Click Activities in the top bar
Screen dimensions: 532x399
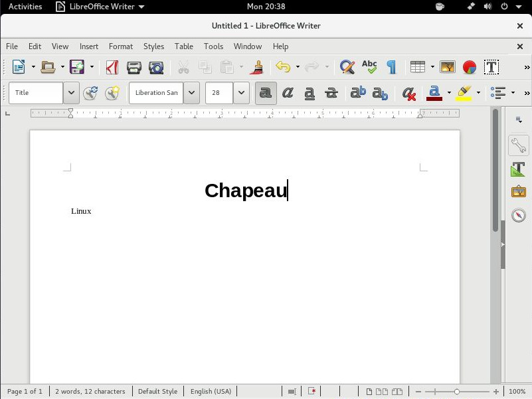25,7
